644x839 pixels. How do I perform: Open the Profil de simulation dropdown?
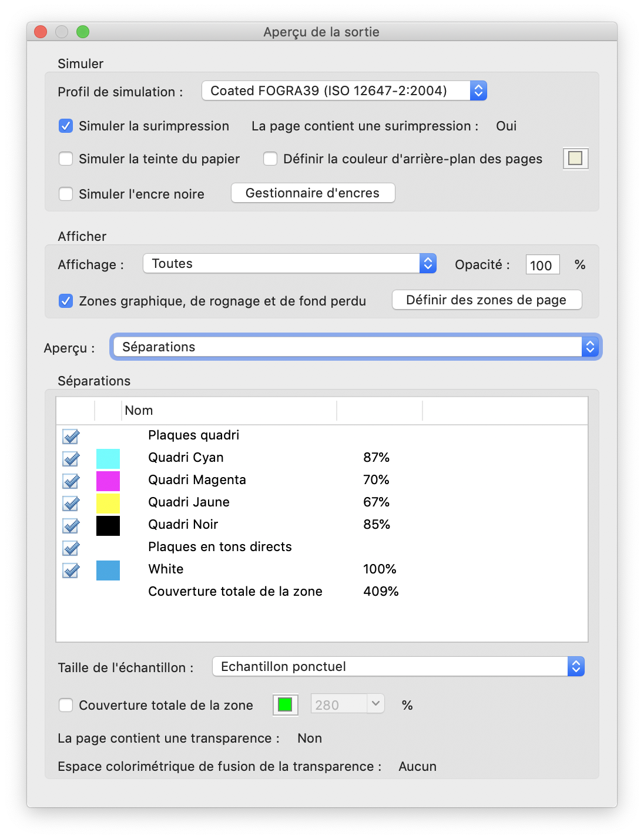344,90
